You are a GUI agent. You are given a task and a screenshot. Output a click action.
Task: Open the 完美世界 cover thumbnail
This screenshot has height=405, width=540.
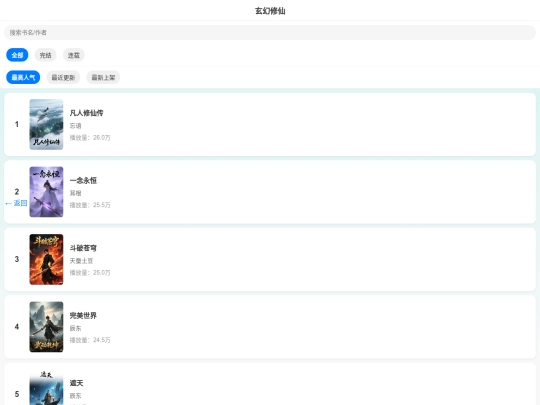(46, 327)
